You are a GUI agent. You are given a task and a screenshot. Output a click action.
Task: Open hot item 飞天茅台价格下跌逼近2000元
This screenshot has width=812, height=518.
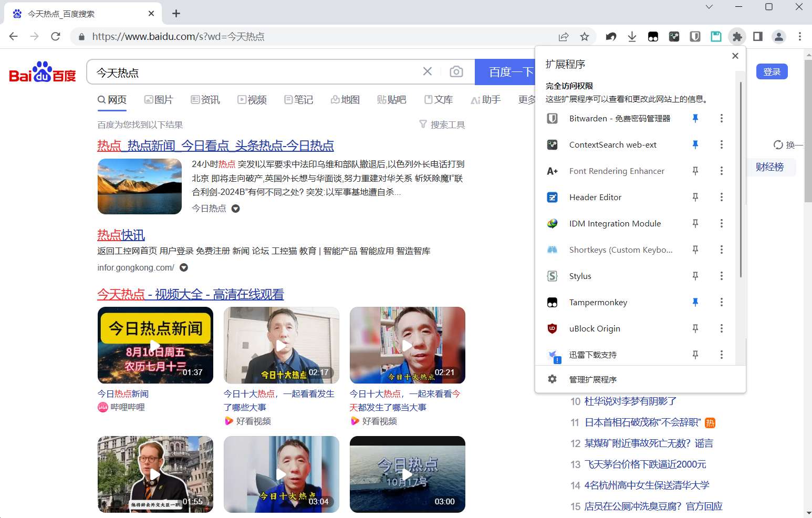pyautogui.click(x=646, y=464)
